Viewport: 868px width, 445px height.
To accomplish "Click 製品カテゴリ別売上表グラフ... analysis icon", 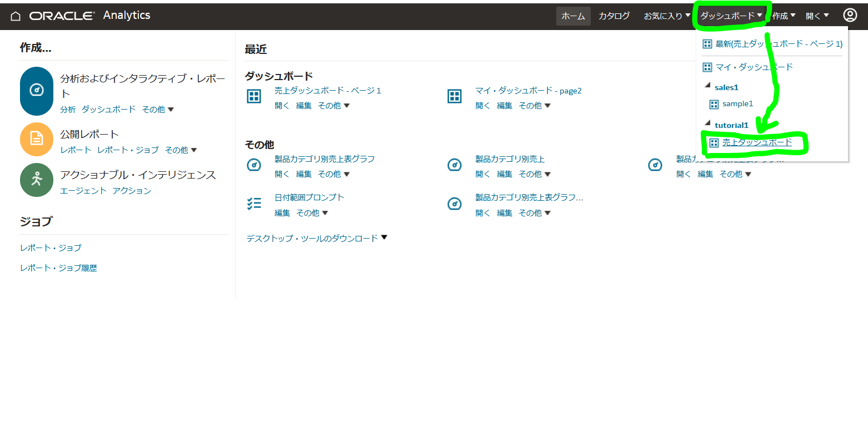I will tap(455, 204).
